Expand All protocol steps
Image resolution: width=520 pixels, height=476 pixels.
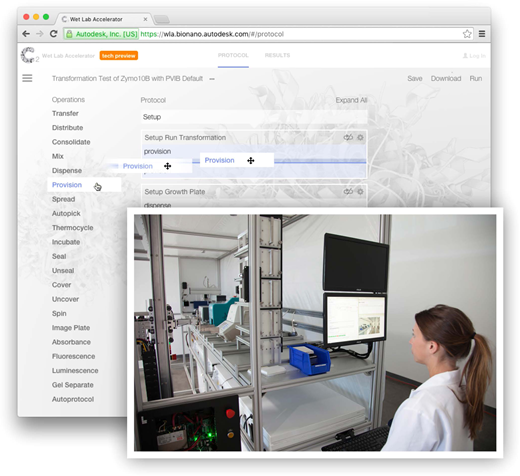351,100
